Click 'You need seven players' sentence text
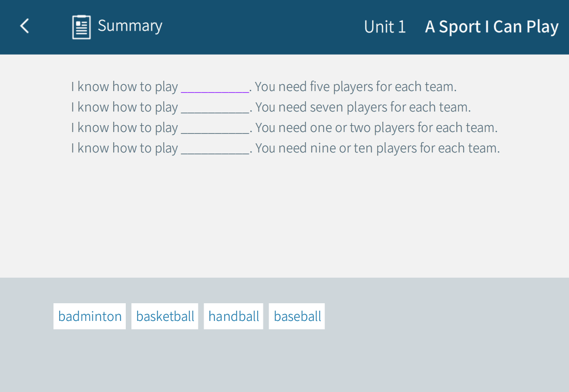Image resolution: width=569 pixels, height=392 pixels. click(x=363, y=108)
